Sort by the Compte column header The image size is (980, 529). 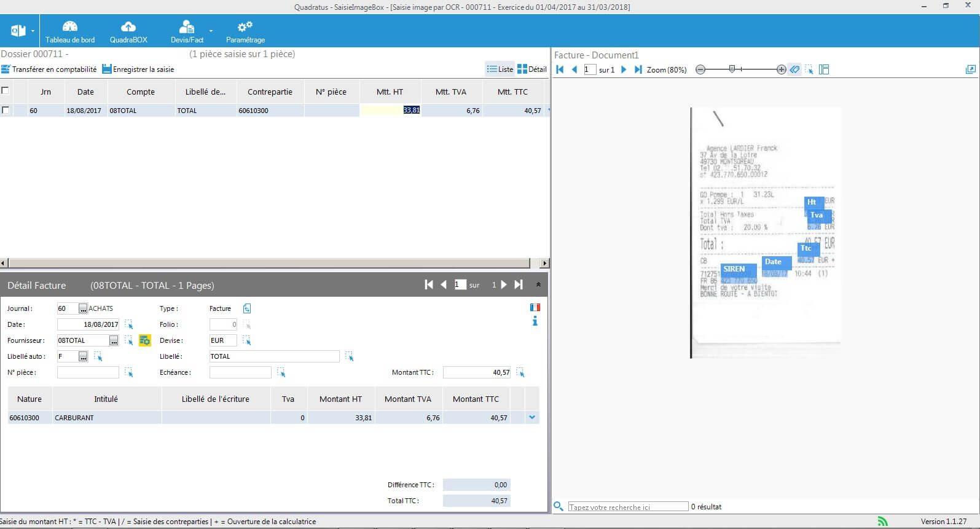141,92
